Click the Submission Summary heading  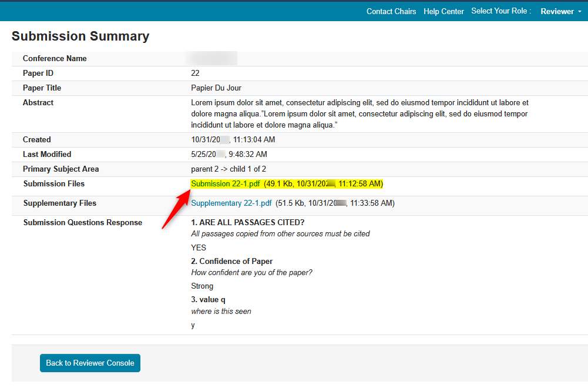coord(80,36)
